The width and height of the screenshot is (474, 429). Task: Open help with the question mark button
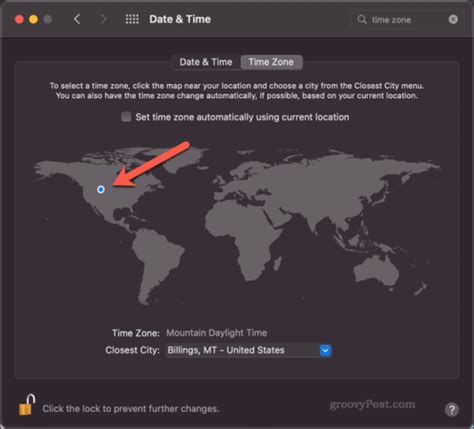452,409
